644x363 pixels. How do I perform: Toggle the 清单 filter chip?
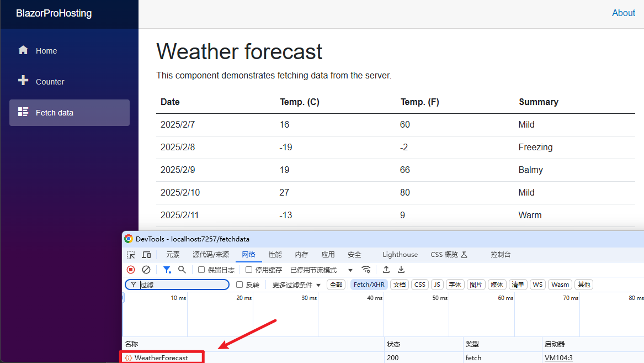tap(518, 285)
